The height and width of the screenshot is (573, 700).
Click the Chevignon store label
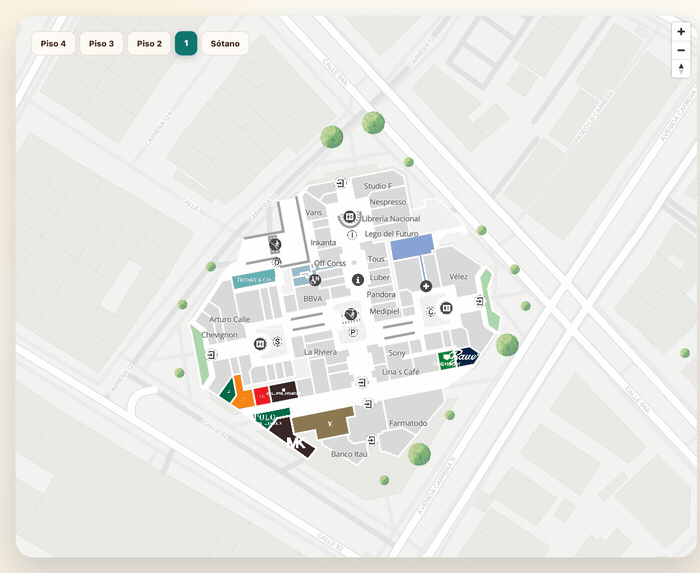(x=219, y=335)
